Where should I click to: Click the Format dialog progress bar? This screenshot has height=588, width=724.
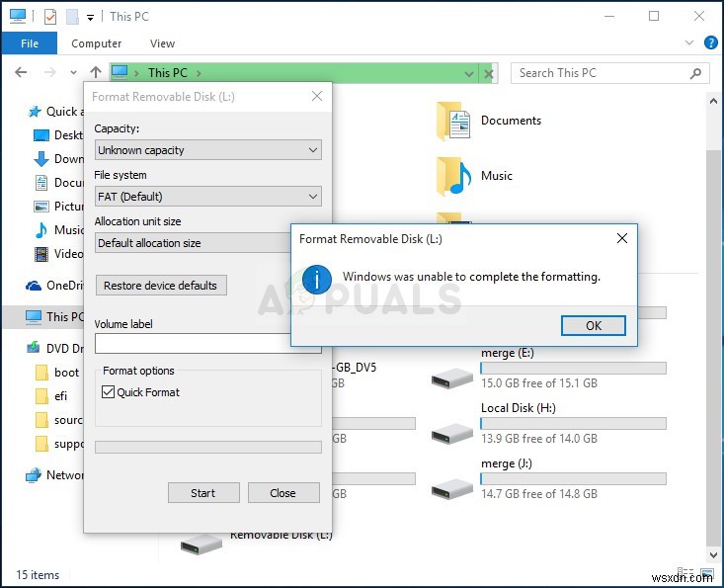pos(207,447)
